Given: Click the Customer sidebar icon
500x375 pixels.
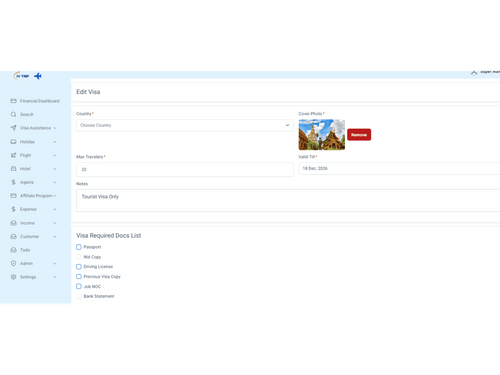Looking at the screenshot, I should pyautogui.click(x=13, y=236).
